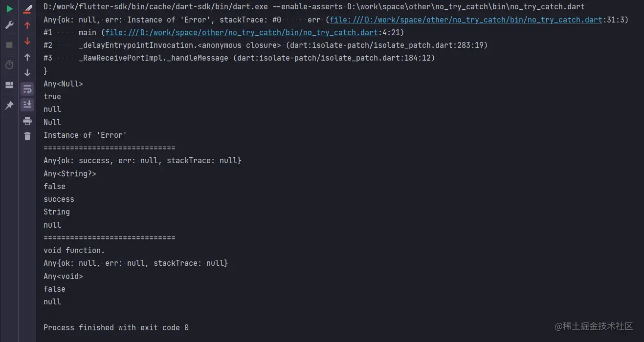The width and height of the screenshot is (644, 342).
Task: Click the print console output icon
Action: pyautogui.click(x=27, y=121)
